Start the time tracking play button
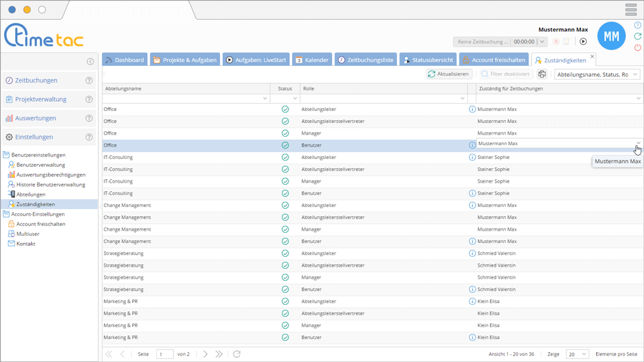 (x=583, y=41)
